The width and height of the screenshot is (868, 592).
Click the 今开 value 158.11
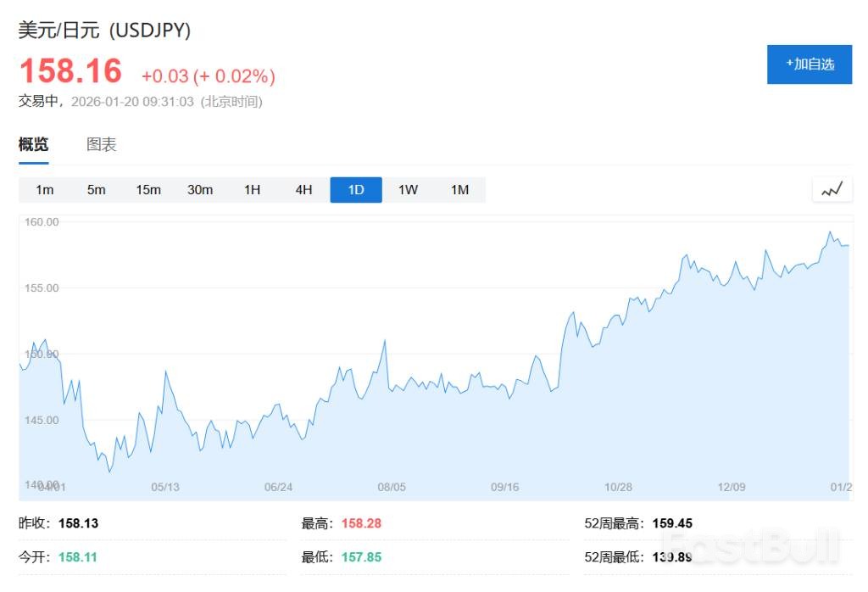pos(78,557)
